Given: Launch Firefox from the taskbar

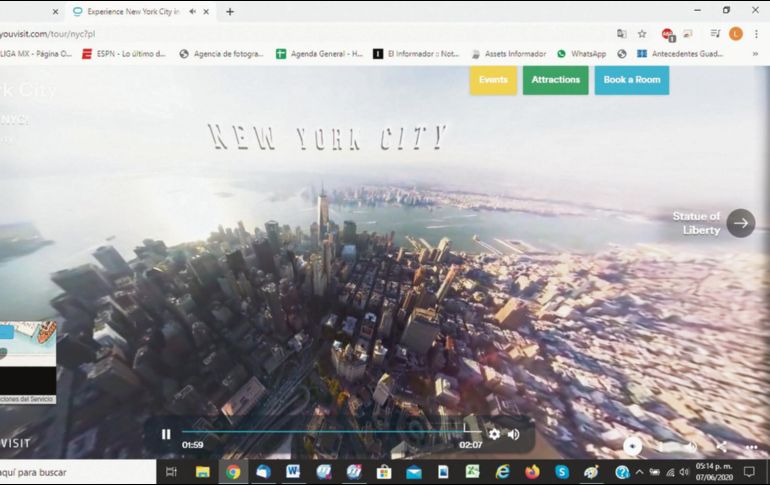Looking at the screenshot, I should (532, 472).
